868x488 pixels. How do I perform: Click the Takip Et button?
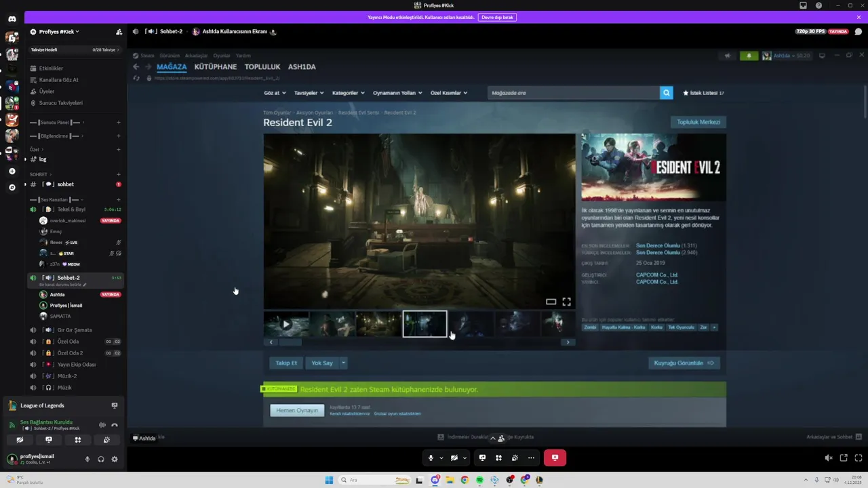click(x=286, y=363)
